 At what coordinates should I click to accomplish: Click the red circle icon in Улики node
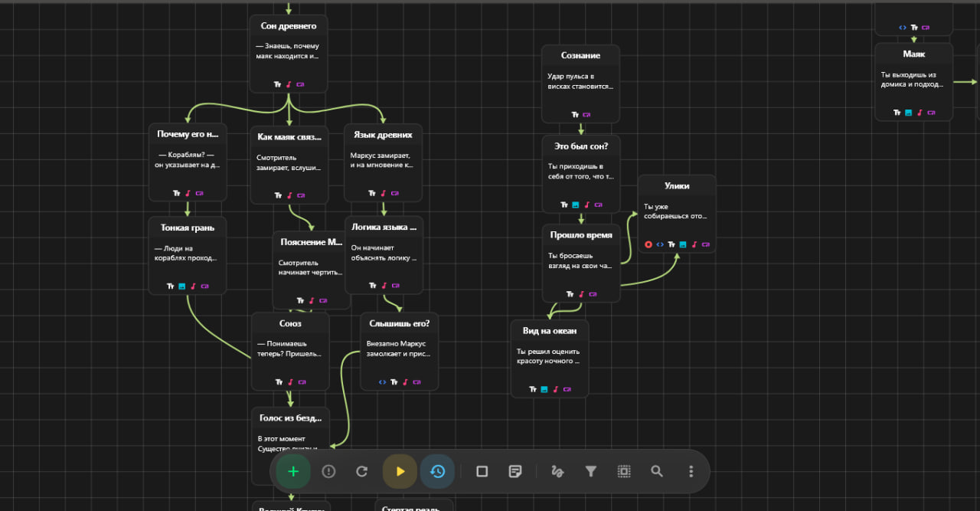pos(648,244)
